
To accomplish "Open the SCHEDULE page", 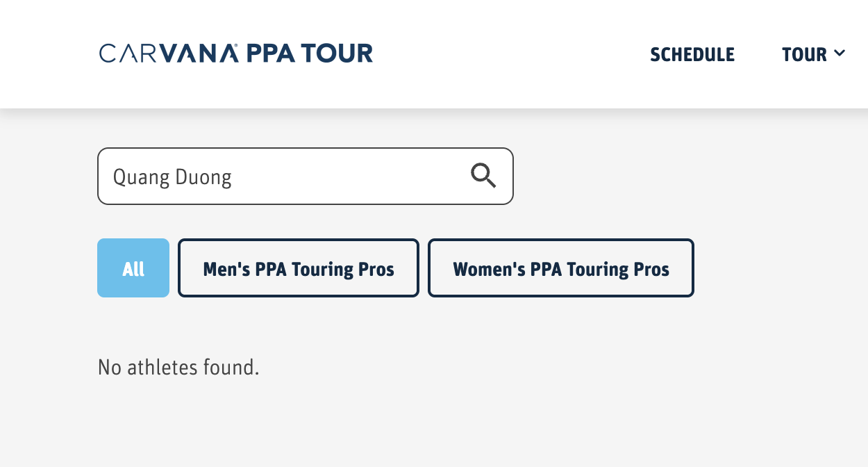I will pyautogui.click(x=692, y=54).
